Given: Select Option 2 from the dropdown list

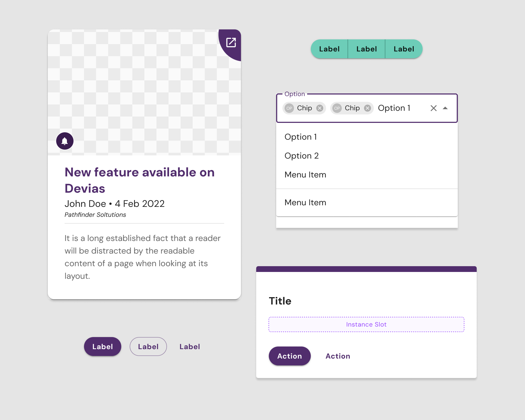Looking at the screenshot, I should (x=367, y=156).
